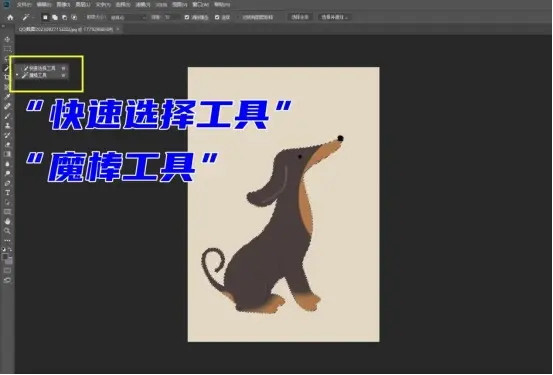Click the Select Subject button
553x375 pixels.
coord(300,17)
